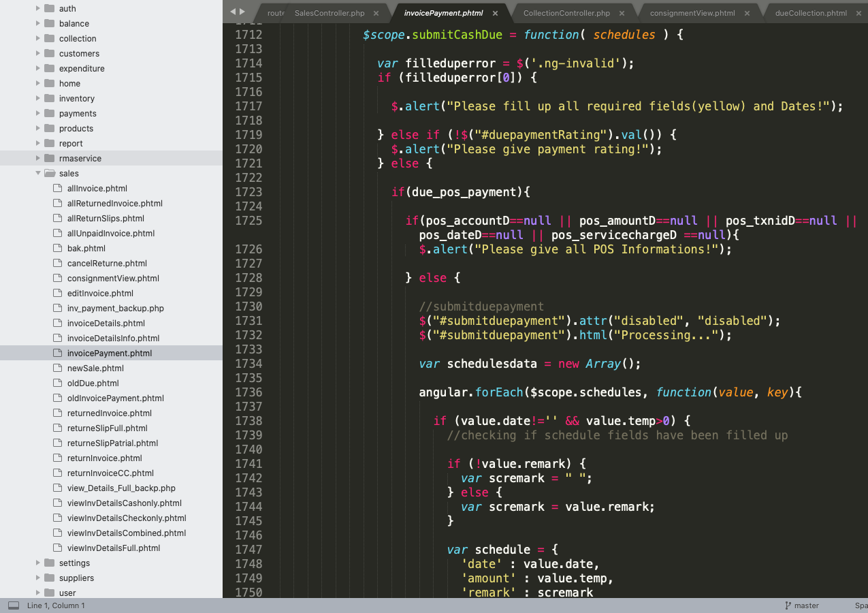
Task: Close the consignmentView.phtml tab
Action: (747, 13)
